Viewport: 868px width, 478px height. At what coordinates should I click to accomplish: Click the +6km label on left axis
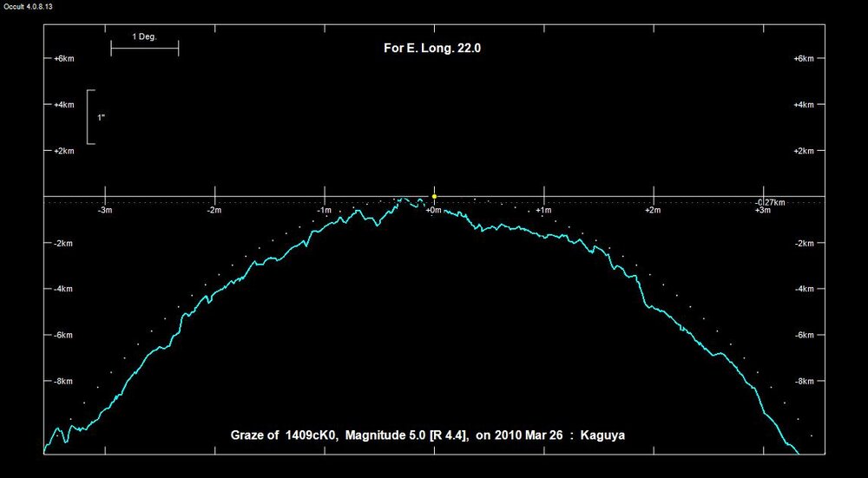pyautogui.click(x=64, y=59)
